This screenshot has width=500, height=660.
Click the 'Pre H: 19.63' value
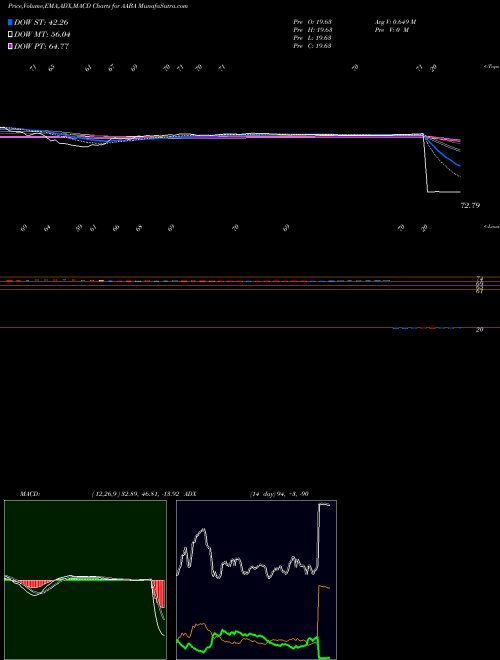click(x=312, y=30)
